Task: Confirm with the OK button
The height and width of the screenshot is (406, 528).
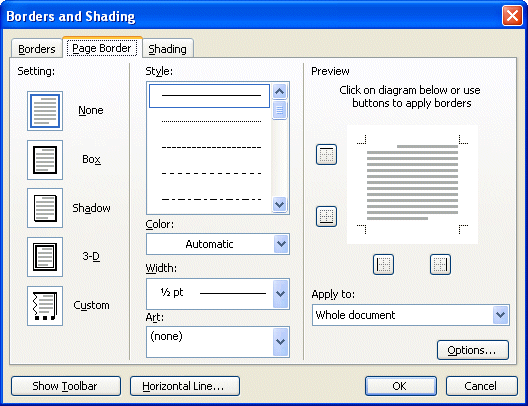Action: click(x=401, y=386)
